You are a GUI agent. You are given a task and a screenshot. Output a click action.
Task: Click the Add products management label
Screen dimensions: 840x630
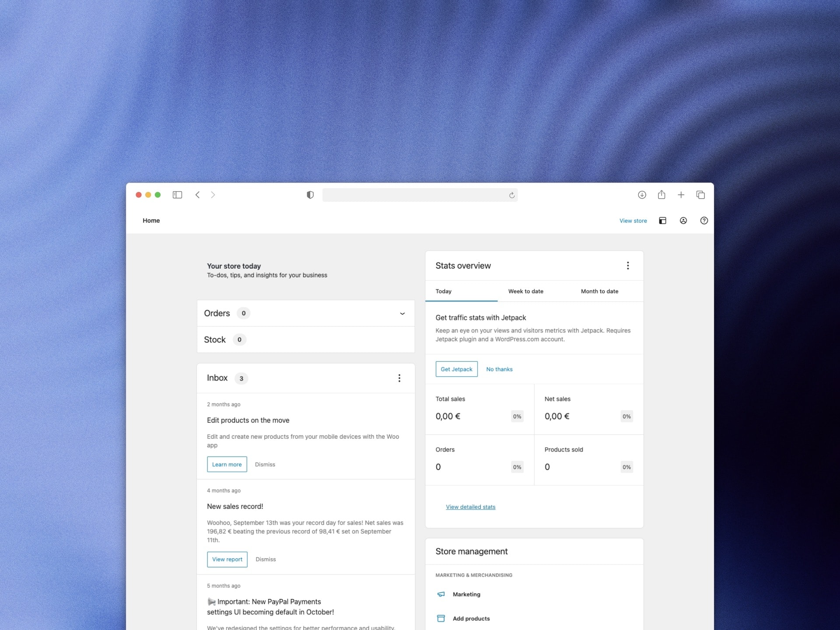pos(471,618)
